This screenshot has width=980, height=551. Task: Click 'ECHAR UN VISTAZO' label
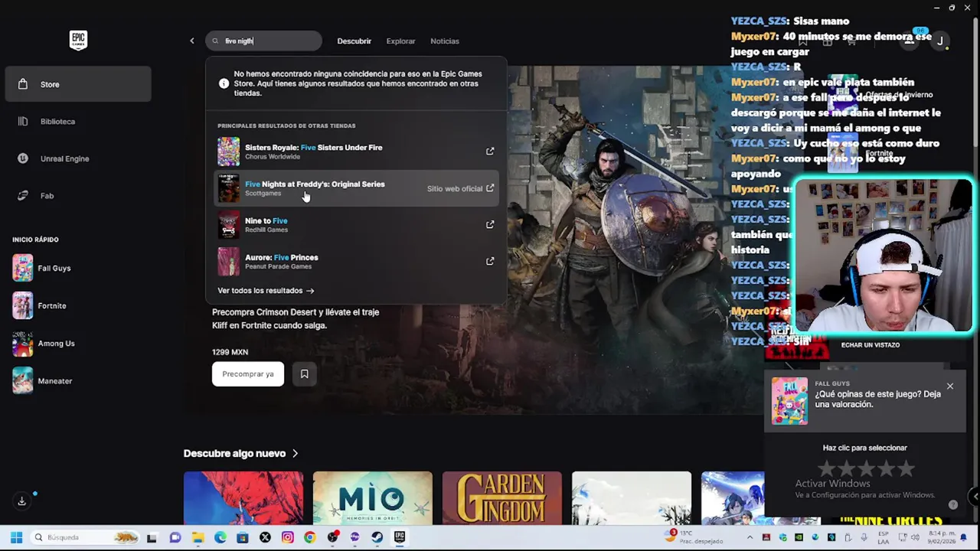[x=871, y=345]
